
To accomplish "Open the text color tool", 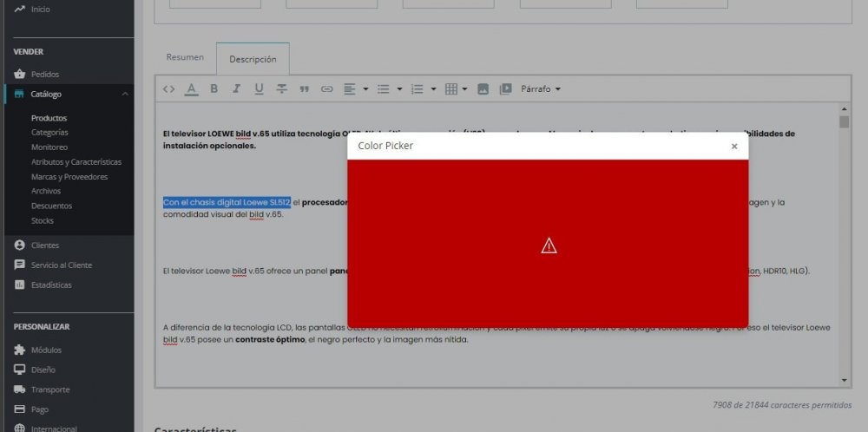I will click(192, 89).
